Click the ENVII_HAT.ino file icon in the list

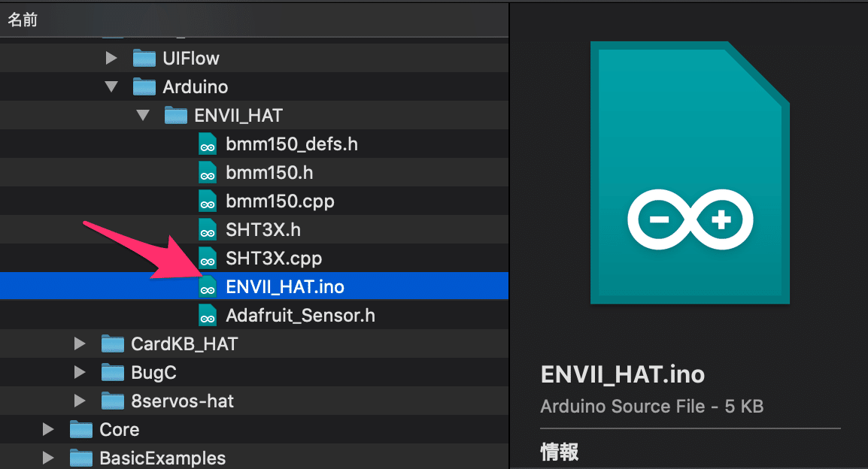[208, 286]
